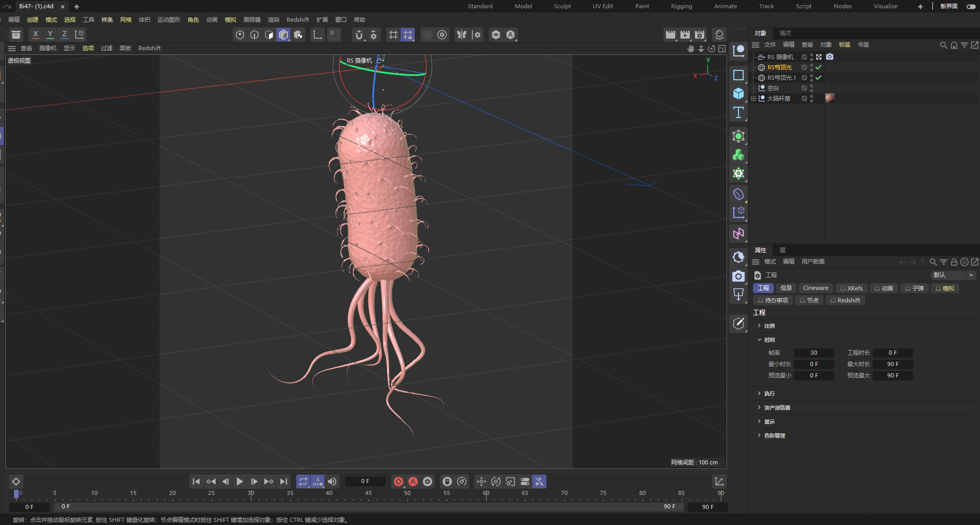Open the 默认 layout dropdown
Image resolution: width=980 pixels, height=525 pixels.
coord(953,275)
